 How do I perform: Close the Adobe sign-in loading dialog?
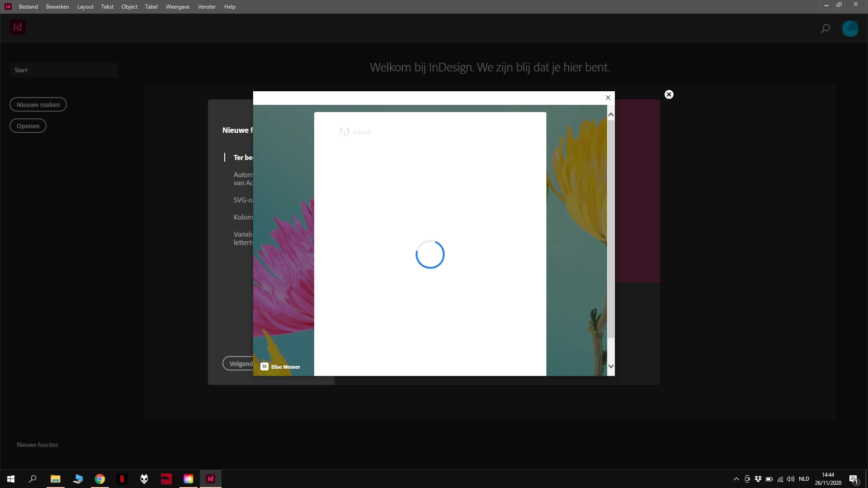[x=608, y=98]
